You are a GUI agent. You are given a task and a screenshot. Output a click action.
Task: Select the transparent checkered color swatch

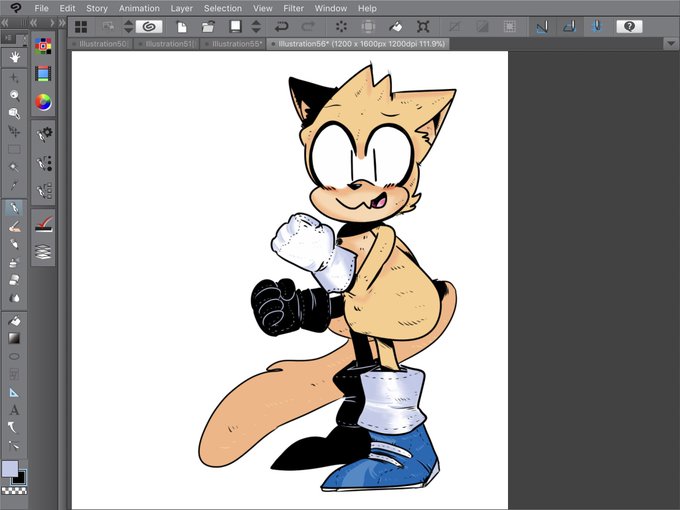pyautogui.click(x=14, y=490)
